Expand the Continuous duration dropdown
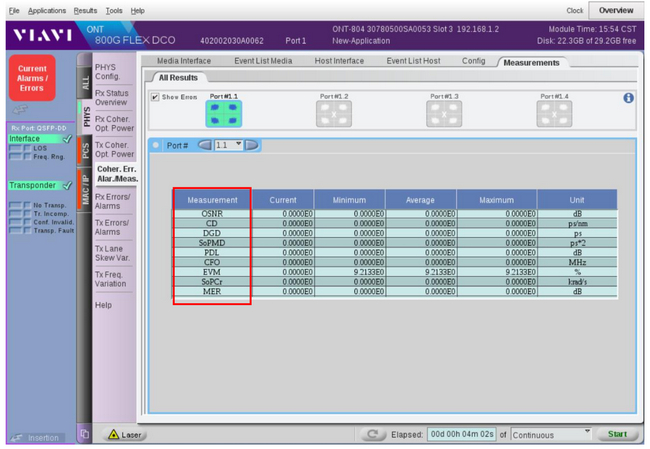650x449 pixels. (587, 434)
